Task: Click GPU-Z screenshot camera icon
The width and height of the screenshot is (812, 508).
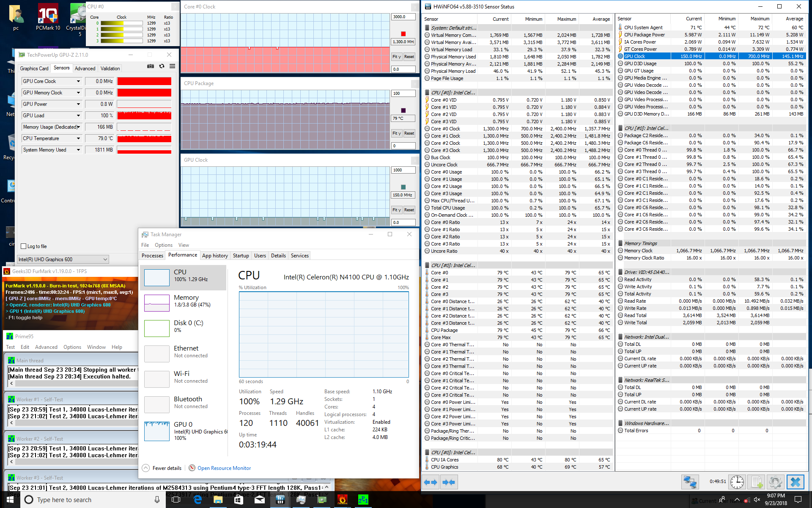Action: [150, 66]
